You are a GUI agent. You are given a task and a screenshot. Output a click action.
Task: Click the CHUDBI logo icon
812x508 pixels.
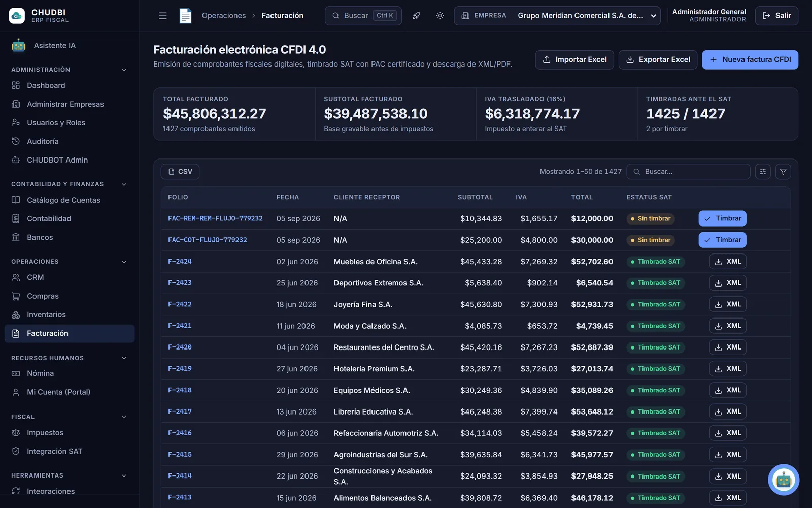pos(17,16)
